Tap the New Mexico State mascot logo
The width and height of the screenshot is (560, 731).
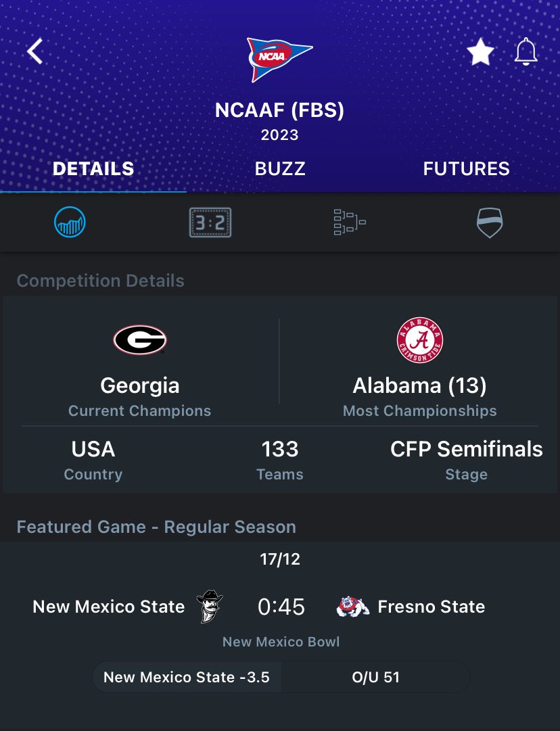pyautogui.click(x=210, y=607)
